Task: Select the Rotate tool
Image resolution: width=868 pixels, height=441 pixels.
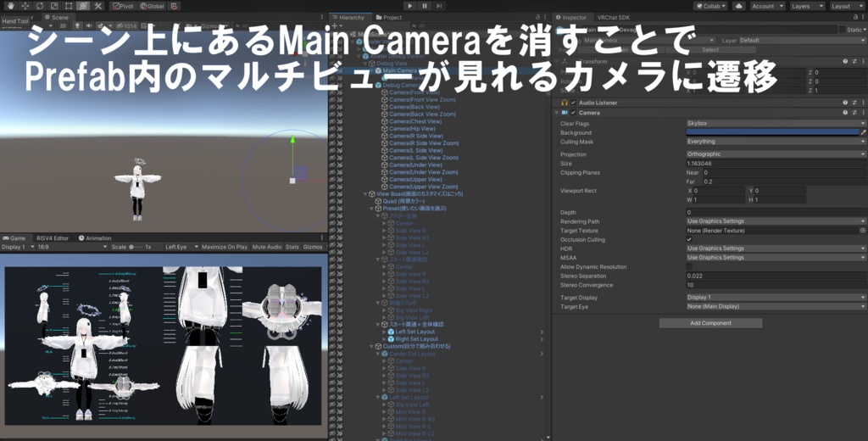Action: (x=40, y=6)
